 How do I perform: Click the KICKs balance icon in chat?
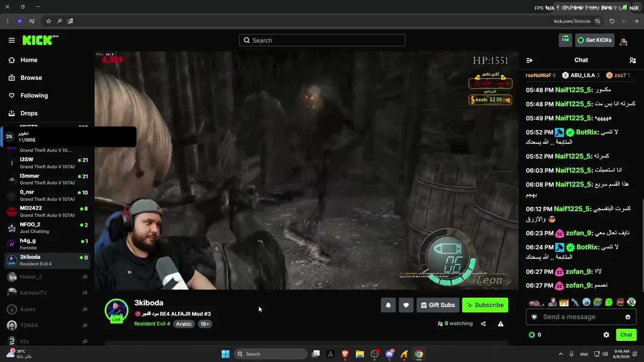(532, 335)
